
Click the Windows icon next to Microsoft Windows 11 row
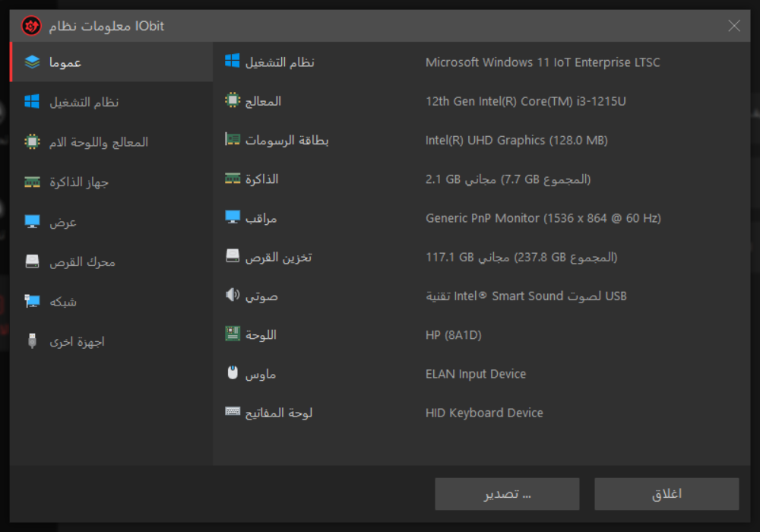[232, 61]
